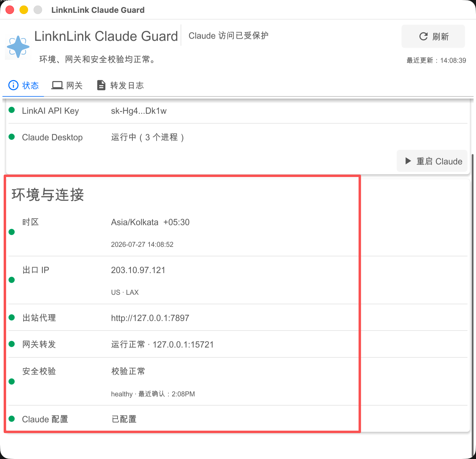This screenshot has height=459, width=476.
Task: Click the 安全校验 label
Action: pos(39,371)
